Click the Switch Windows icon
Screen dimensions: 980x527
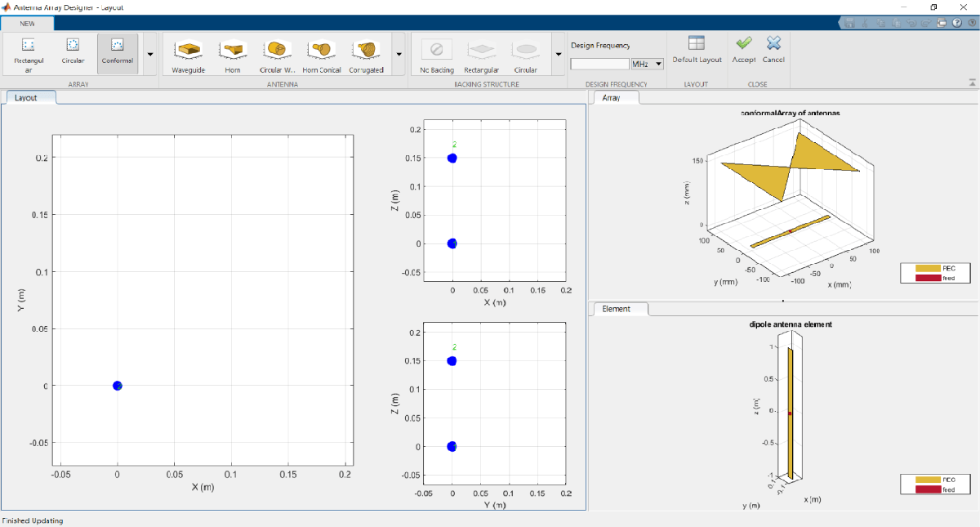(x=942, y=23)
